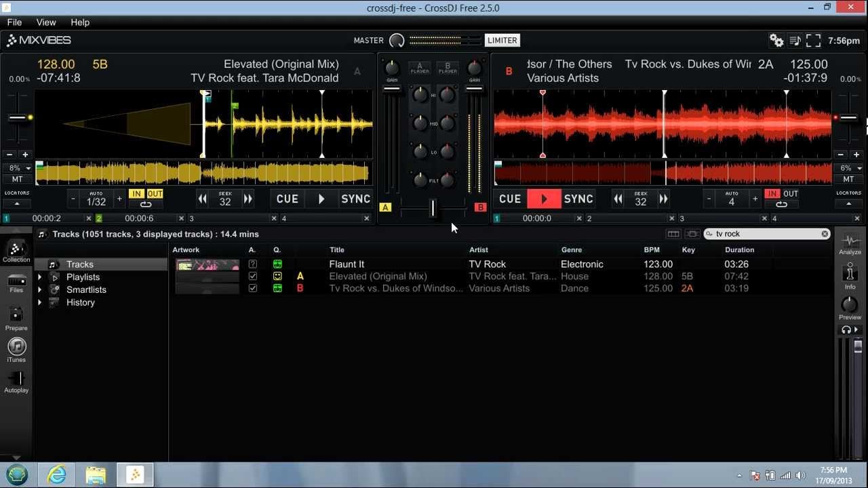Click the headphones preview button
This screenshot has height=488, width=868.
[850, 330]
